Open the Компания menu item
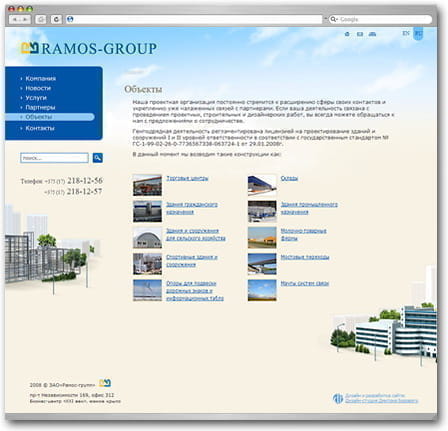448x431 pixels. point(41,79)
